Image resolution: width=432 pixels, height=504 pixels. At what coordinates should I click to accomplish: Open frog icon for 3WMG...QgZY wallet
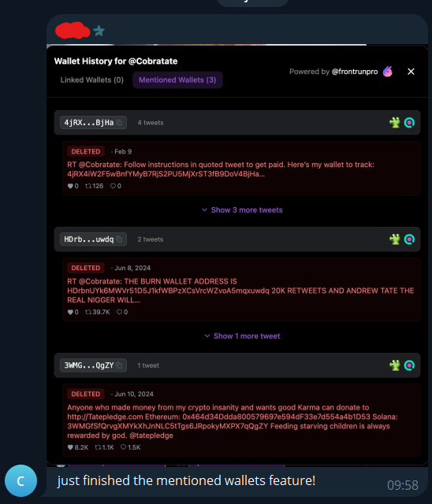tap(395, 365)
